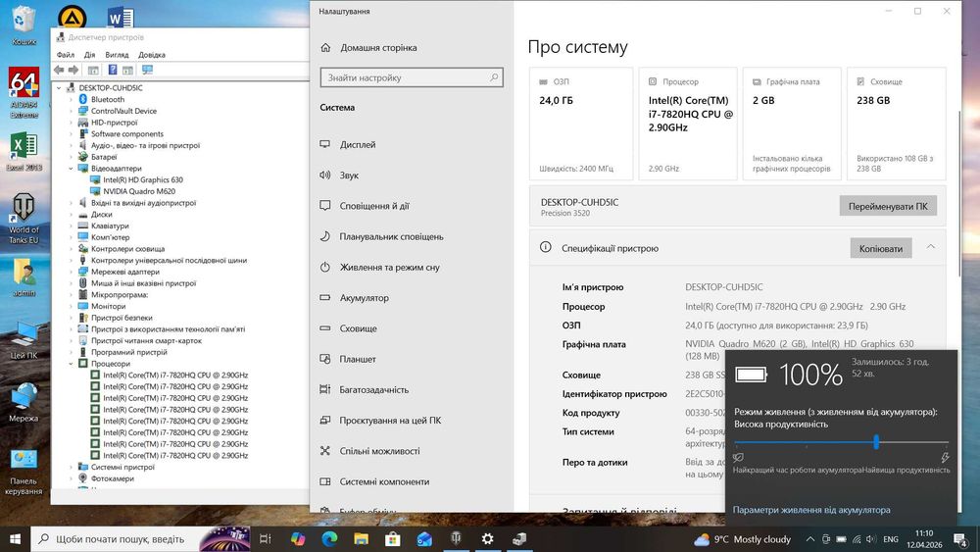This screenshot has height=552, width=980.
Task: Switch to World of Tanks taskbar icon
Action: click(x=457, y=539)
